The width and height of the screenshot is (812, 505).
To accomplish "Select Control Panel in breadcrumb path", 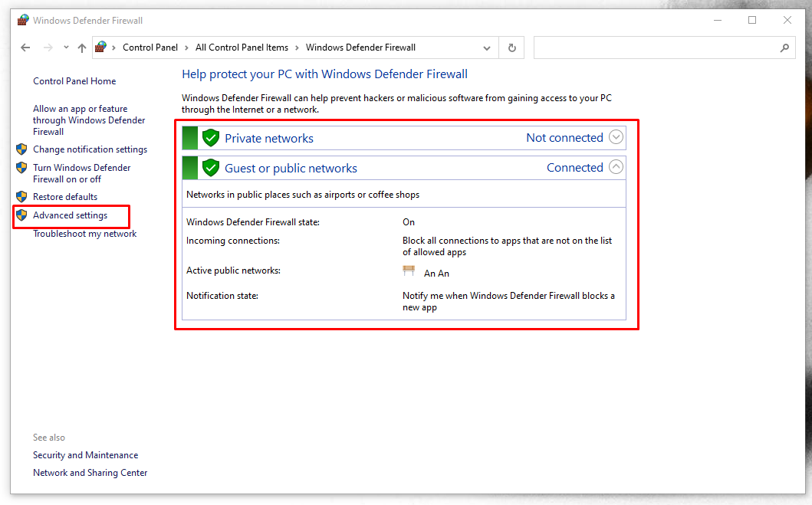I will point(150,48).
